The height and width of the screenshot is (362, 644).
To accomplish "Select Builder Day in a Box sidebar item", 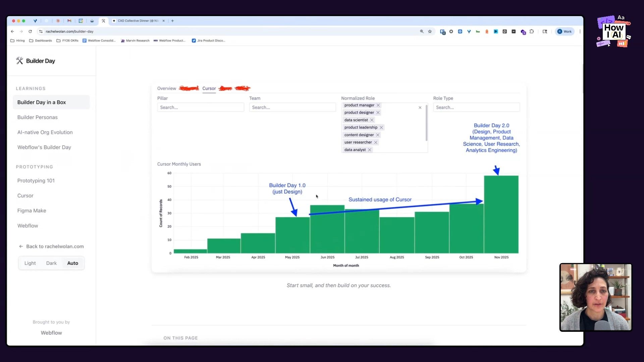I will point(51,102).
